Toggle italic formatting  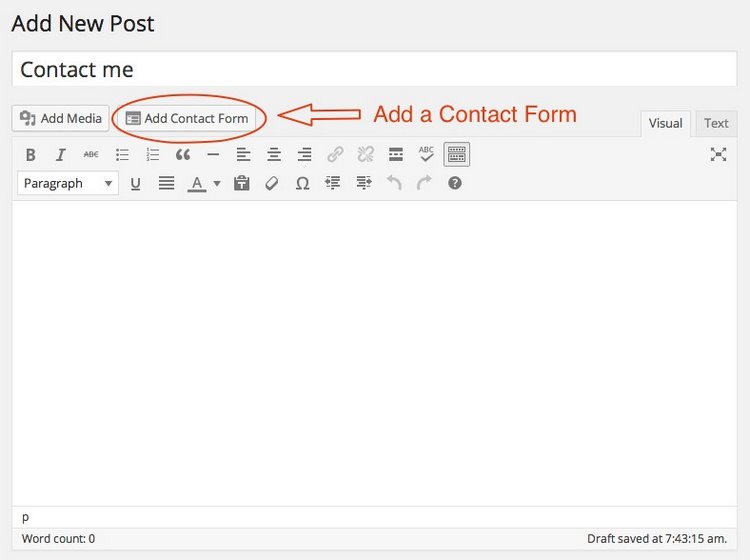pos(61,154)
